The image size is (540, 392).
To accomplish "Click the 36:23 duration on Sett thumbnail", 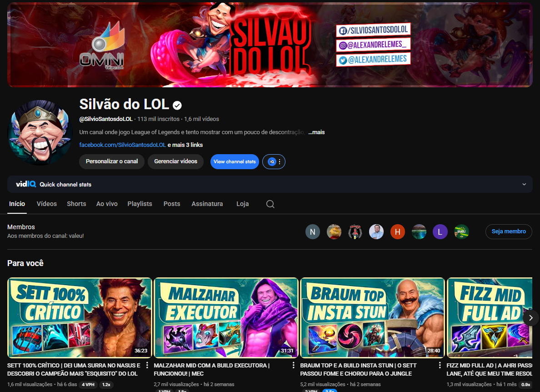I will (x=141, y=351).
